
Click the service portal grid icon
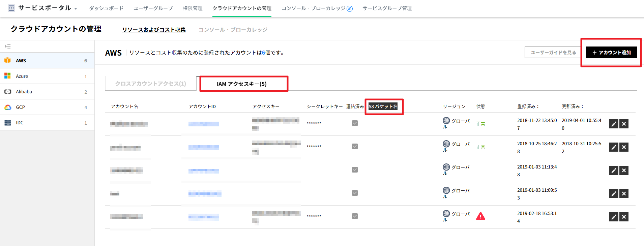pyautogui.click(x=11, y=8)
